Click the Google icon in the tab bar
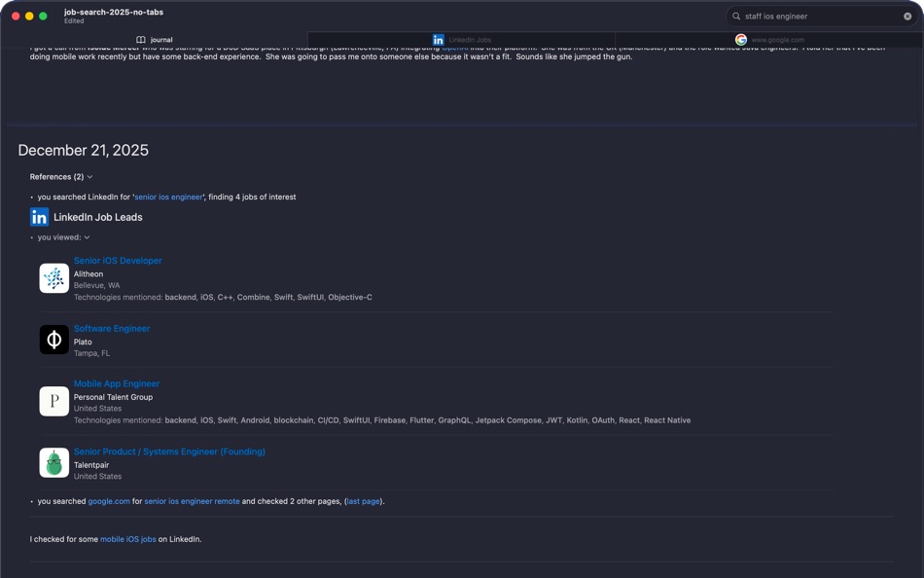Screen dimensions: 924x578 click(741, 40)
